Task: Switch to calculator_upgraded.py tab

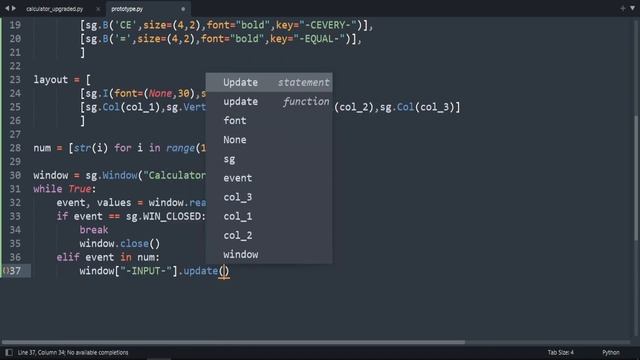Action: (55, 9)
